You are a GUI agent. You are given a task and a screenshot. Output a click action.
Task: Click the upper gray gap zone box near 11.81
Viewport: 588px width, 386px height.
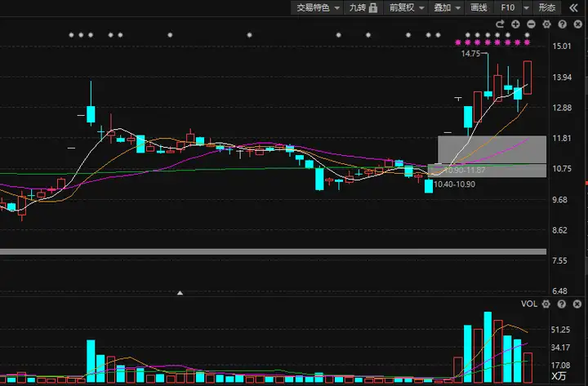[x=492, y=149]
